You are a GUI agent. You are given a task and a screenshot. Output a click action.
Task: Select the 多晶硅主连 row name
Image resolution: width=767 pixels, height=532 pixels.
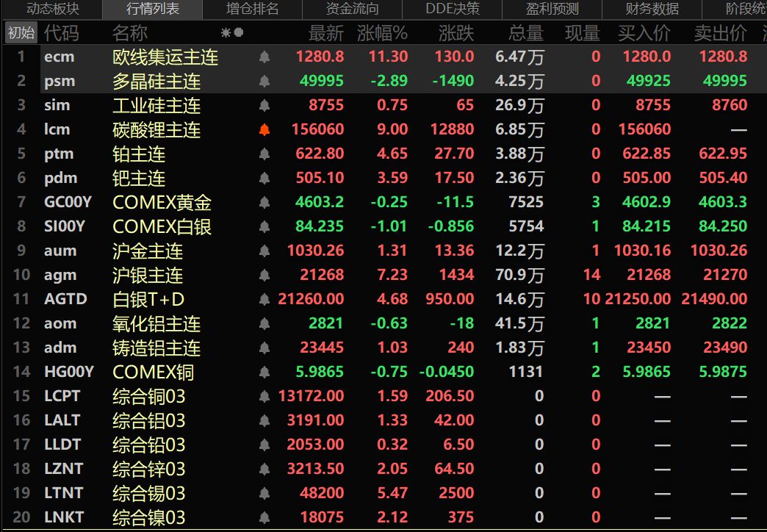click(x=156, y=82)
